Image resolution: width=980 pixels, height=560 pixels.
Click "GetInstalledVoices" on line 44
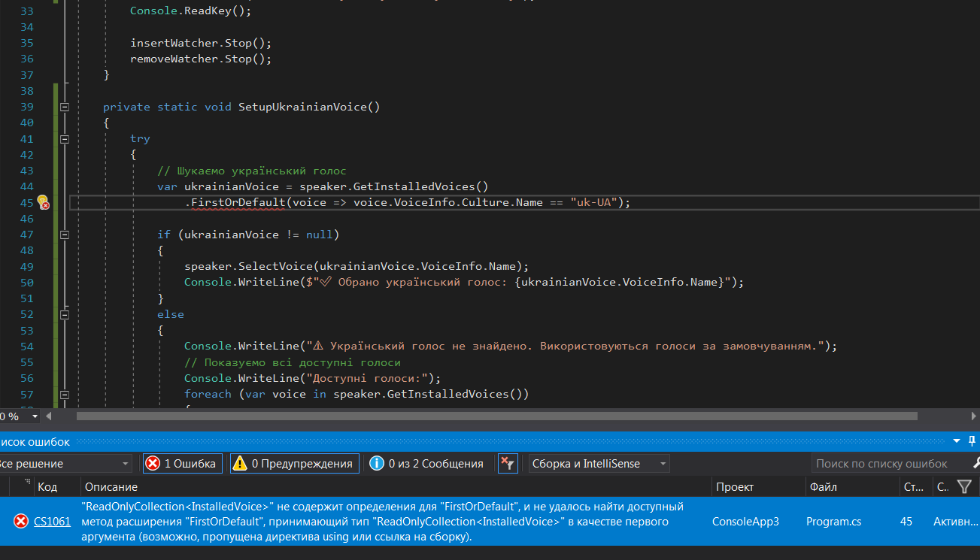point(414,186)
